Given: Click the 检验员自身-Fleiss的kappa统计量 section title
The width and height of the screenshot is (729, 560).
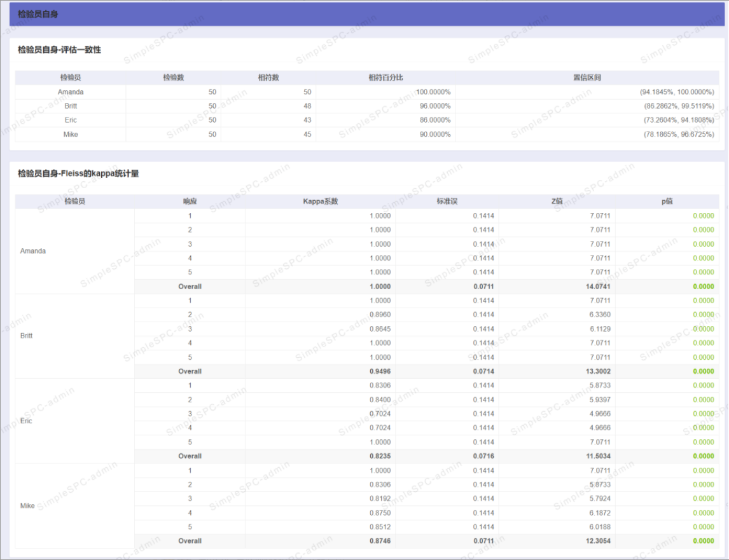Looking at the screenshot, I should [x=78, y=173].
